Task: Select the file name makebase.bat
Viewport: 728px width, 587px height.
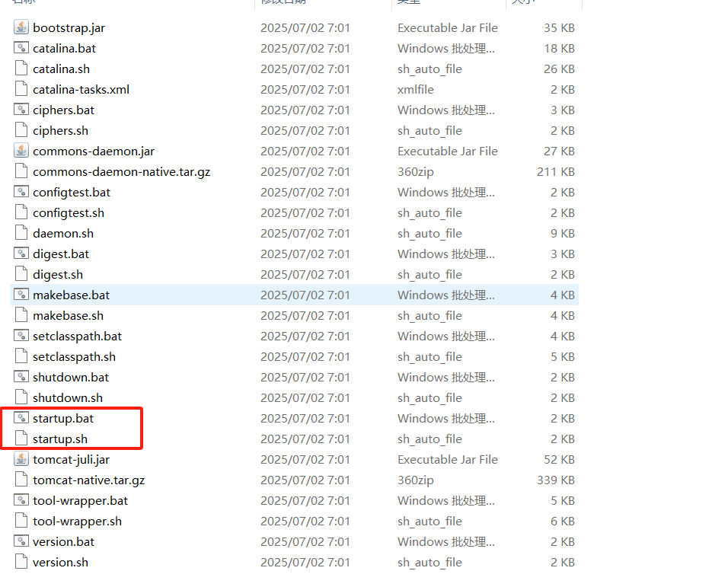Action: 71,295
